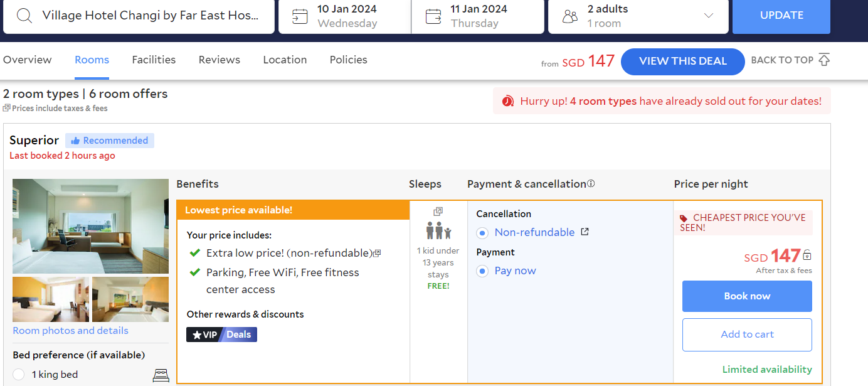Click the Payment & cancellation info icon
This screenshot has height=386, width=868.
point(591,184)
